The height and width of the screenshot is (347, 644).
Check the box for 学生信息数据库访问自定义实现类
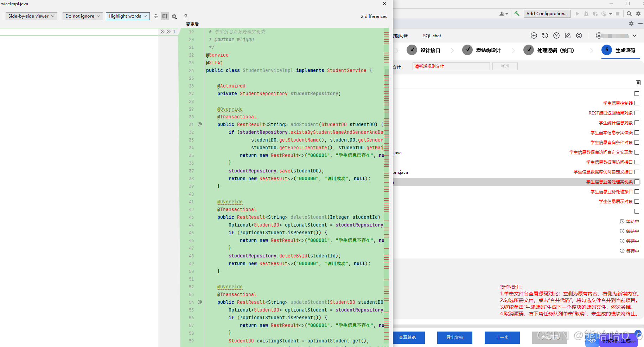637,152
